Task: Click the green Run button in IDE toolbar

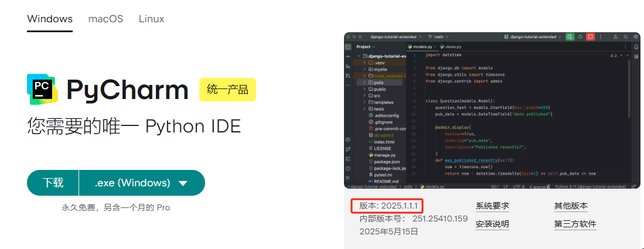Action: click(x=570, y=36)
